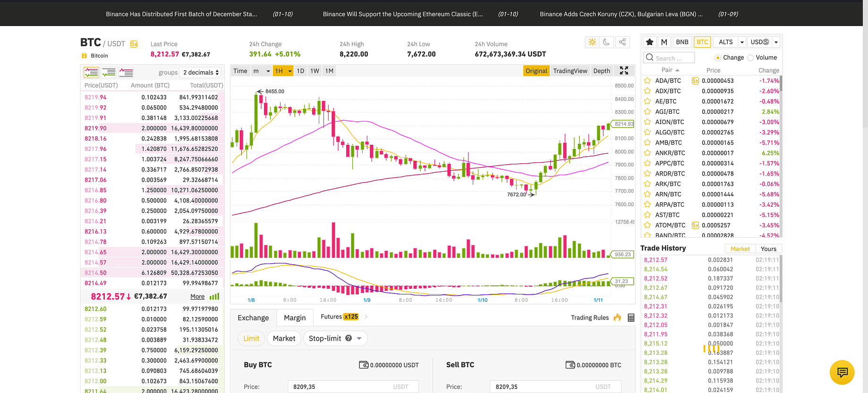Viewport: 868px width, 393px height.
Task: Open the yellow chat support button
Action: [842, 372]
